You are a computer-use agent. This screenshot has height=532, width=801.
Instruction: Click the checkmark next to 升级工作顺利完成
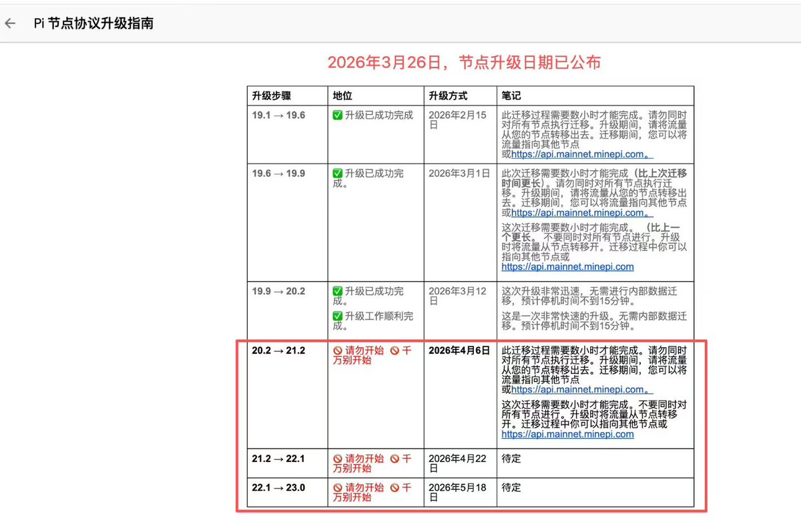[x=336, y=315]
